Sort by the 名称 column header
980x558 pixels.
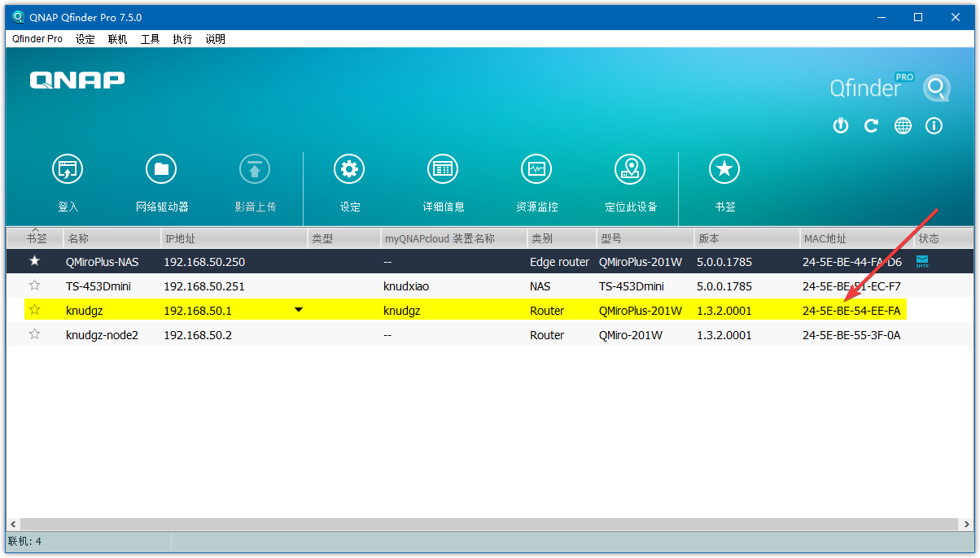[112, 238]
